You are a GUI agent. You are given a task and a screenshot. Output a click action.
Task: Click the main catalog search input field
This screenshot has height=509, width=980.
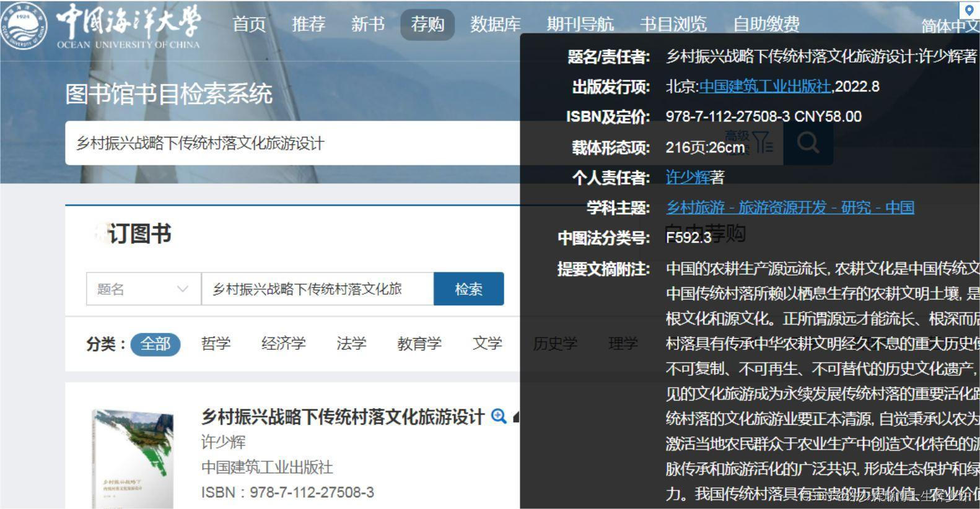coord(292,143)
